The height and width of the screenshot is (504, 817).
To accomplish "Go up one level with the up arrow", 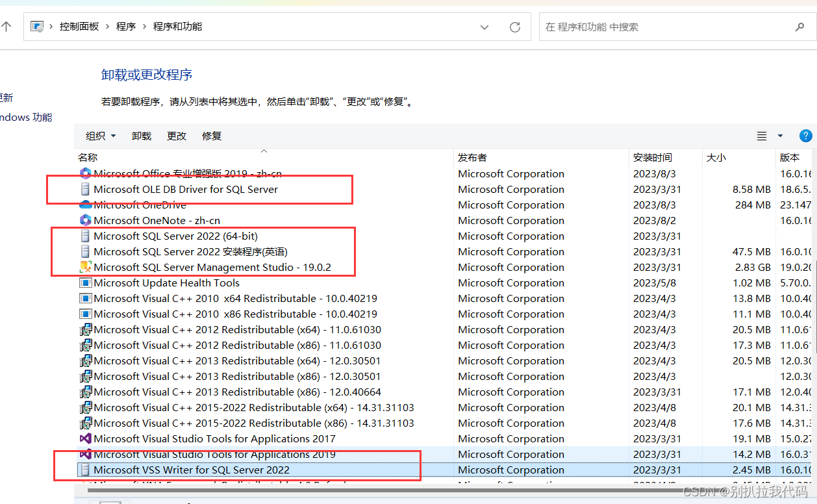I will pos(6,27).
